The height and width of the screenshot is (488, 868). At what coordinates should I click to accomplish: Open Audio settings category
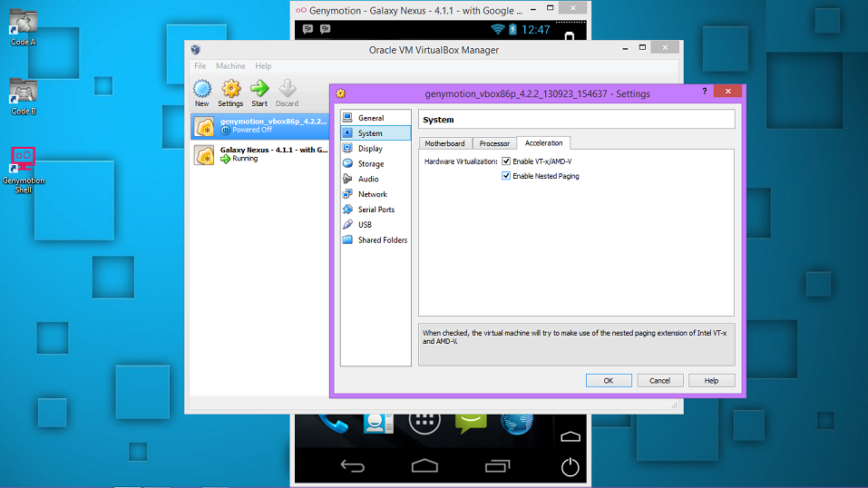click(375, 179)
